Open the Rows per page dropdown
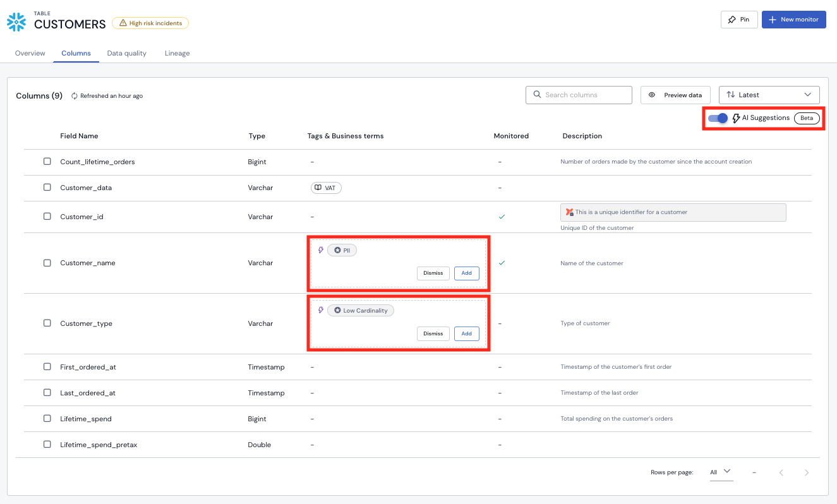Screen dimensions: 837x504 (x=721, y=472)
